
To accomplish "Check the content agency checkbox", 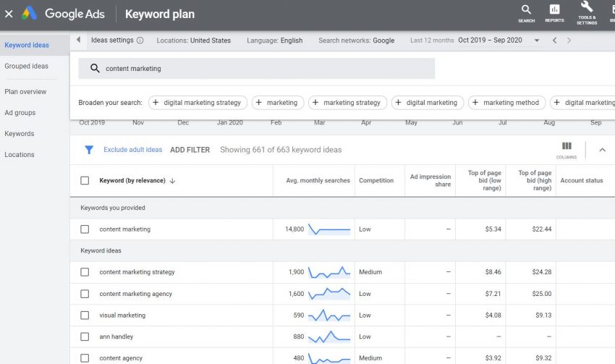I will pyautogui.click(x=85, y=357).
